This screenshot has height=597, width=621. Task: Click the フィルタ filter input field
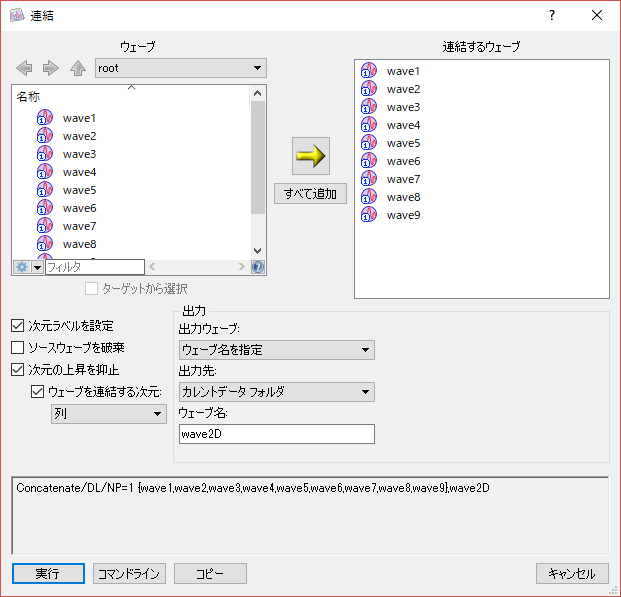pos(95,267)
